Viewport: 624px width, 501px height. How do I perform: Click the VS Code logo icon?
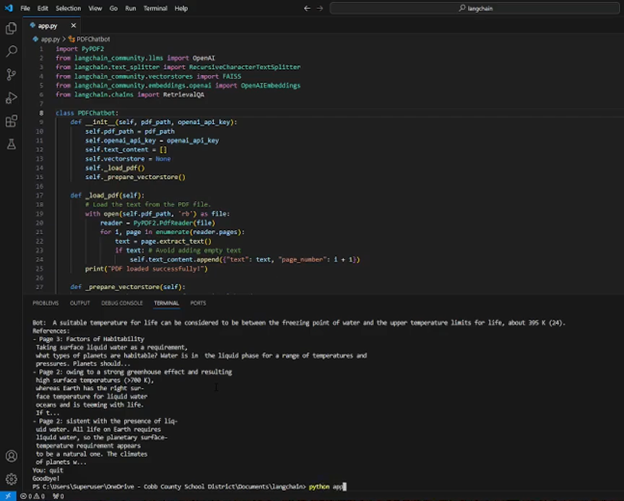[x=8, y=8]
